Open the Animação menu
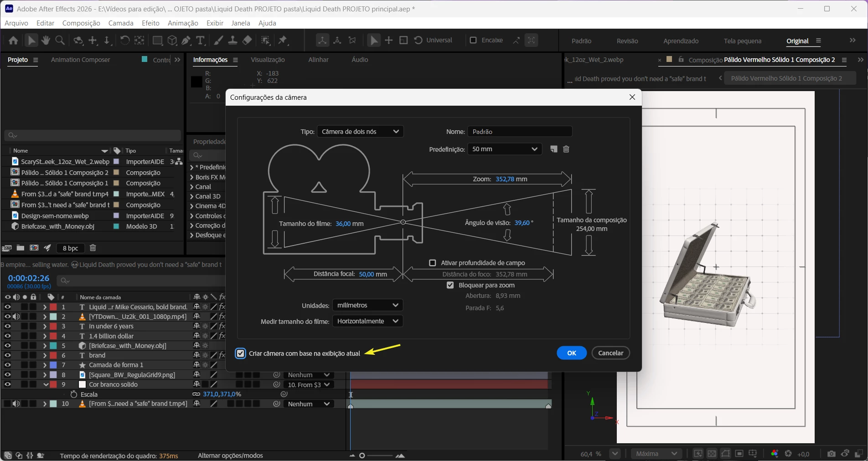The width and height of the screenshot is (868, 461). 183,23
